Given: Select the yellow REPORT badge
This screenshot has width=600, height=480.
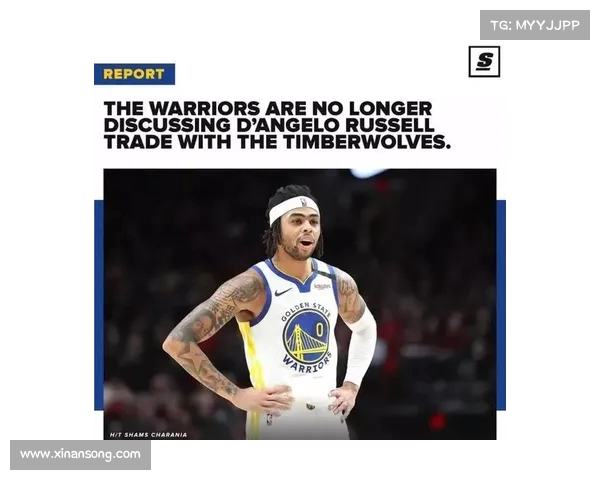Looking at the screenshot, I should click(x=134, y=74).
